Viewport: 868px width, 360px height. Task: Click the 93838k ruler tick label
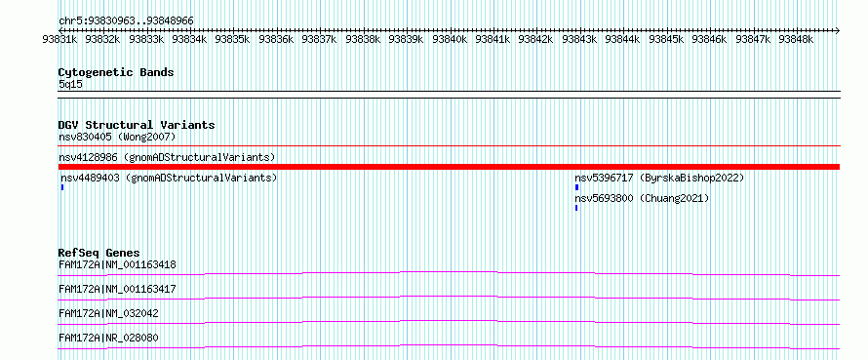[x=363, y=39]
